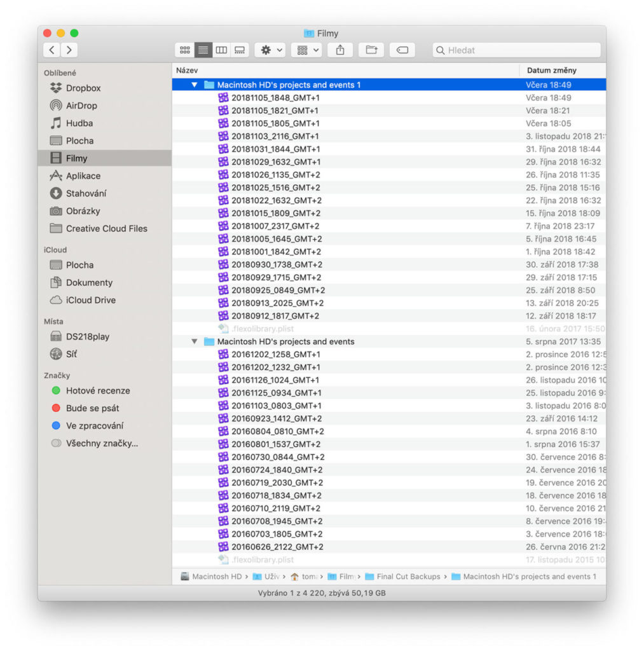Collapse the "Macintosh HD's projects and events 1" folder
Image resolution: width=644 pixels, height=651 pixels.
coord(194,84)
